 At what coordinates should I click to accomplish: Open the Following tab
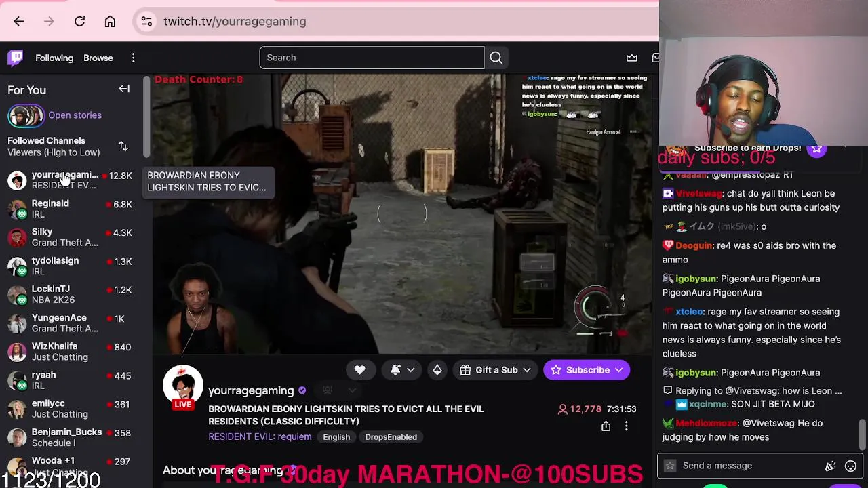coord(54,58)
